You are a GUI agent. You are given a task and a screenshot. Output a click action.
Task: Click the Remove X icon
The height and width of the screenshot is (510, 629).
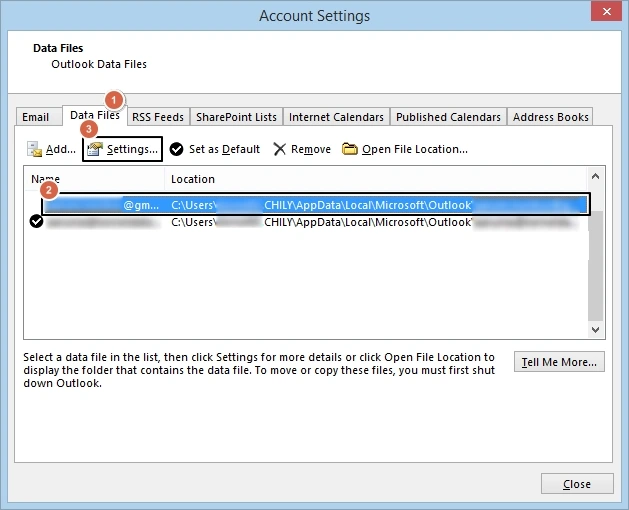tap(279, 149)
